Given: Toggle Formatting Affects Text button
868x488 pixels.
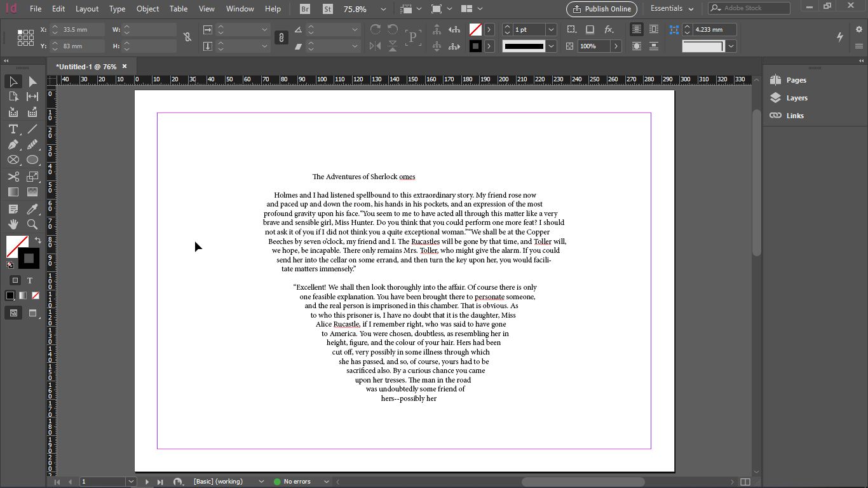Looking at the screenshot, I should point(29,280).
